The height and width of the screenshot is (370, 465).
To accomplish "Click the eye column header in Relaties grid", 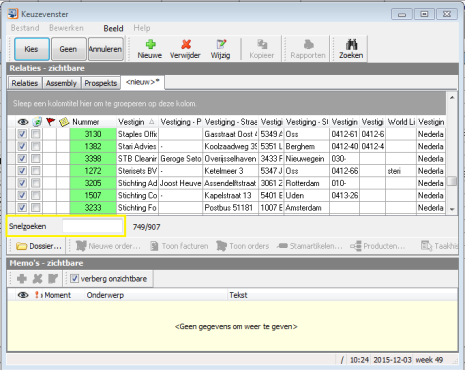I will coord(23,122).
